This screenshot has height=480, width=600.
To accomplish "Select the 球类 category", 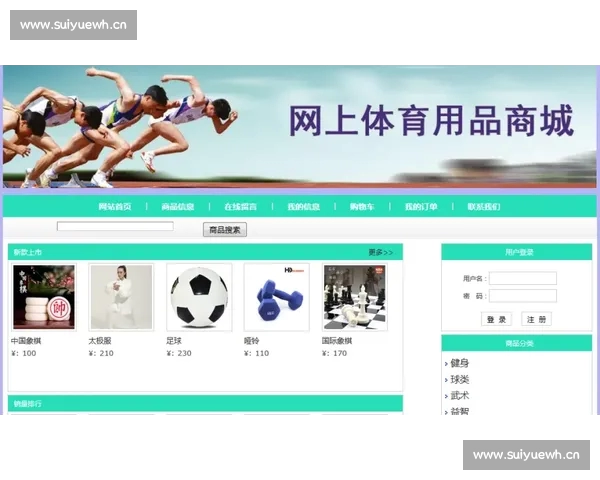I will click(x=460, y=379).
